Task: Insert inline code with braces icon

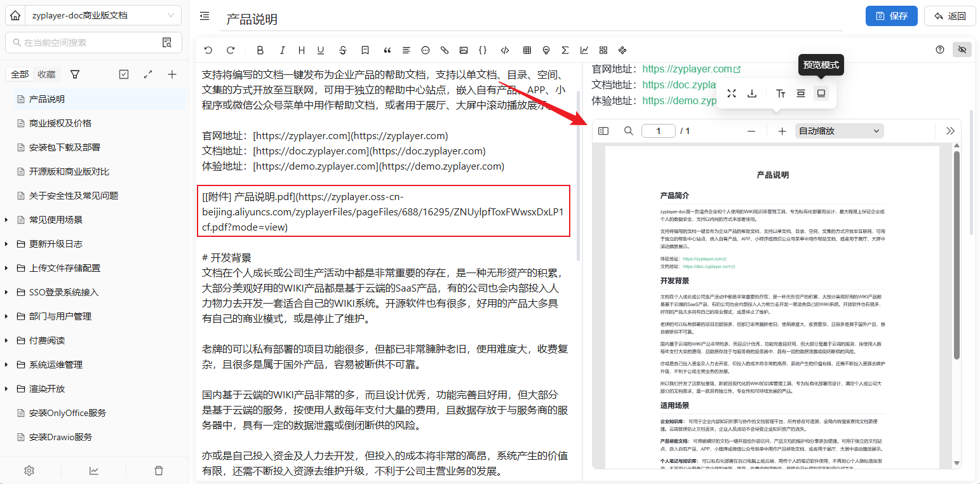Action: (x=483, y=50)
